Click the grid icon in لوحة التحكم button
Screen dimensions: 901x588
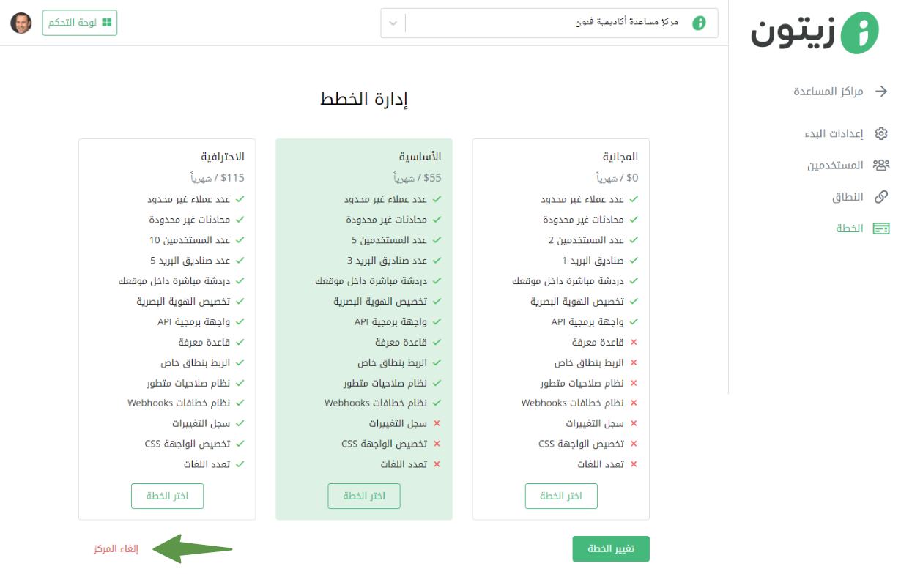pyautogui.click(x=107, y=23)
